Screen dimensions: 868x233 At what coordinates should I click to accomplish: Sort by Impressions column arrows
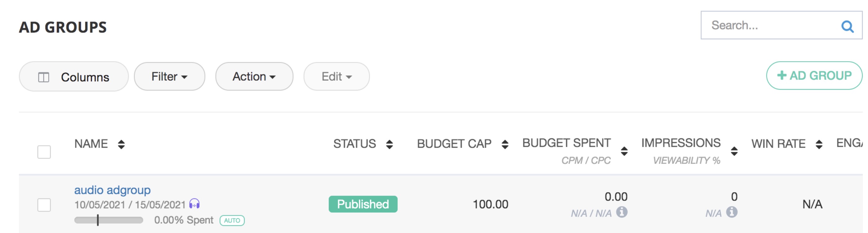coord(734,151)
